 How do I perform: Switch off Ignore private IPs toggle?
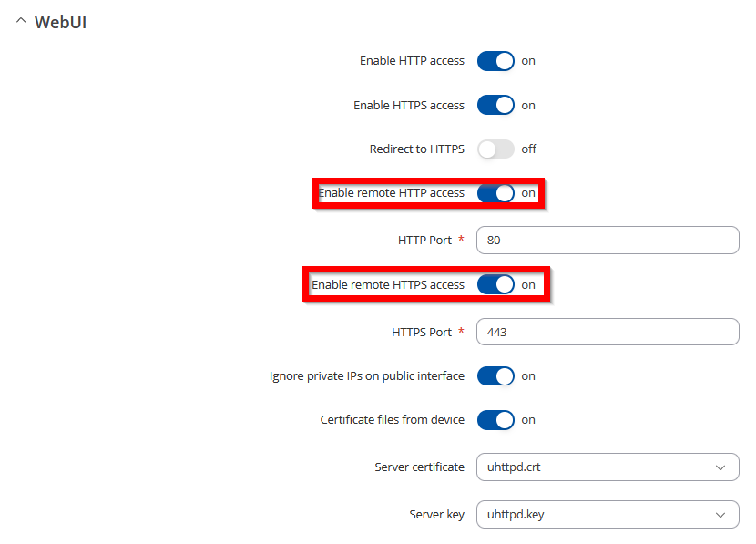(x=495, y=376)
